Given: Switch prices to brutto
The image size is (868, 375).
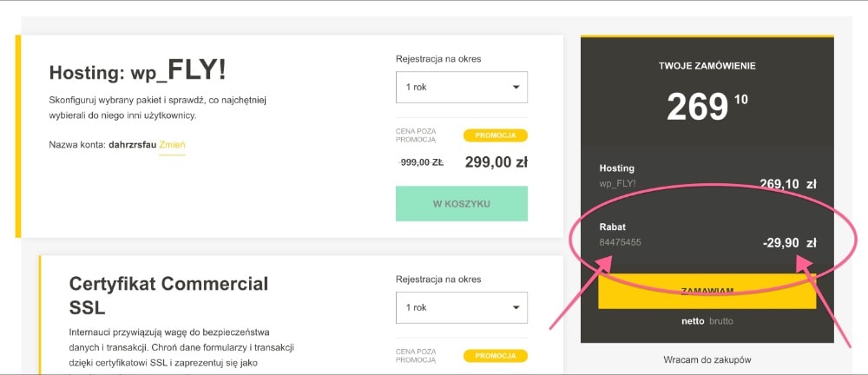Looking at the screenshot, I should 722,321.
